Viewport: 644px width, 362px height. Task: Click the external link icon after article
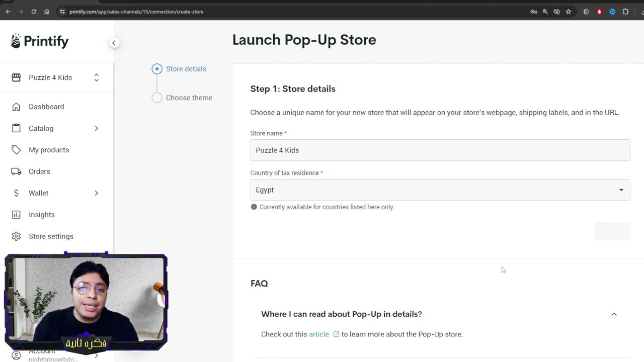point(336,334)
